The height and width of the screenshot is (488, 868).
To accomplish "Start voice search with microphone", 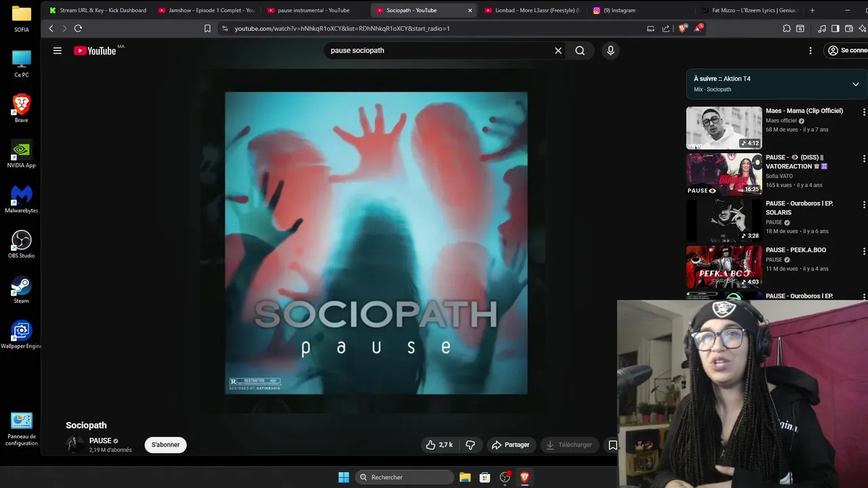I will 610,50.
